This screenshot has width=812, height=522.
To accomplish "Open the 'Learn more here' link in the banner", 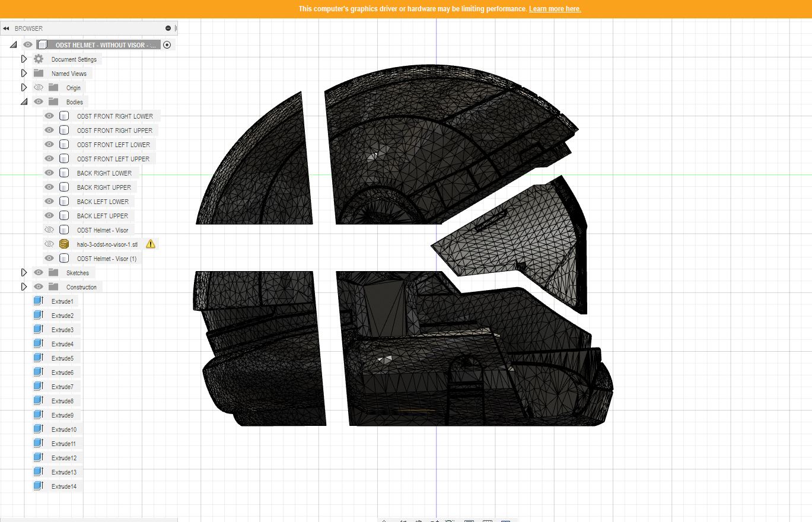I will click(555, 9).
